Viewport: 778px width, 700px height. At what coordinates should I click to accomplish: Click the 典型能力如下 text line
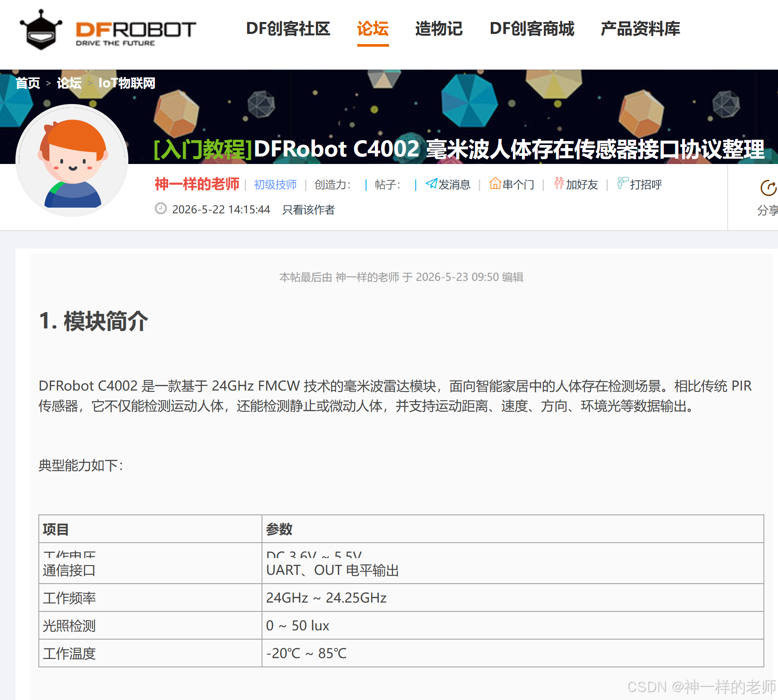81,465
